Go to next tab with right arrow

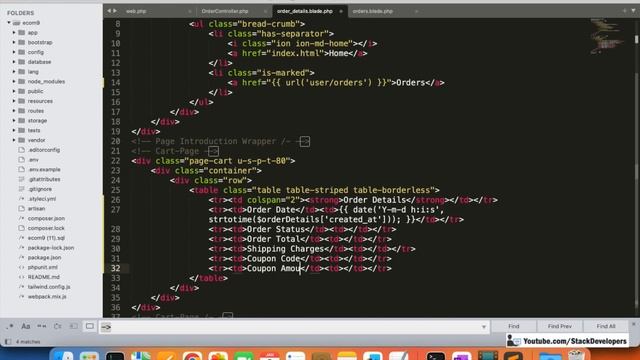[115, 11]
